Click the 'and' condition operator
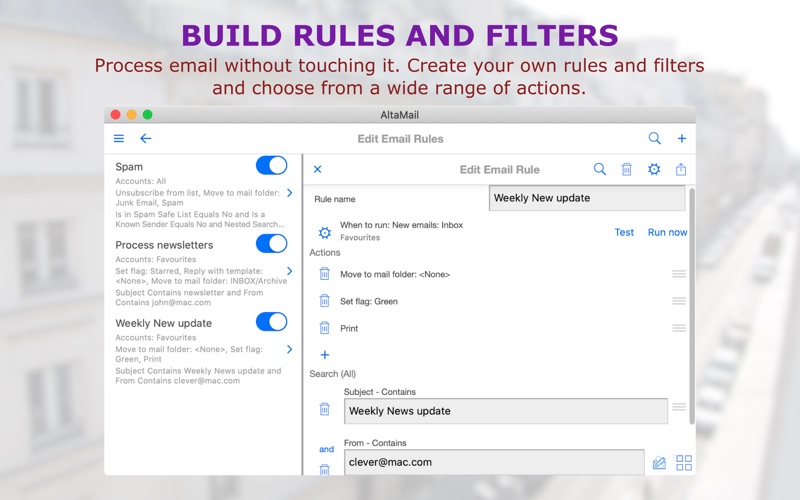The width and height of the screenshot is (800, 500). 327,449
